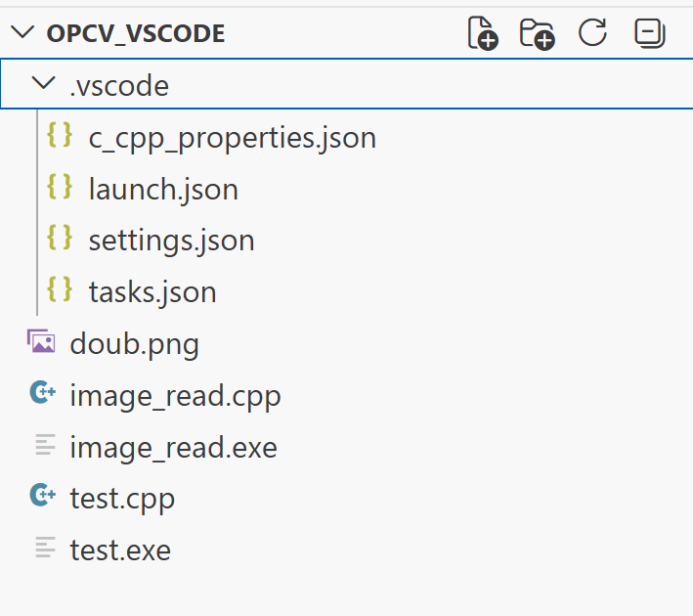
Task: Select the image_read.exe file
Action: coord(174,447)
